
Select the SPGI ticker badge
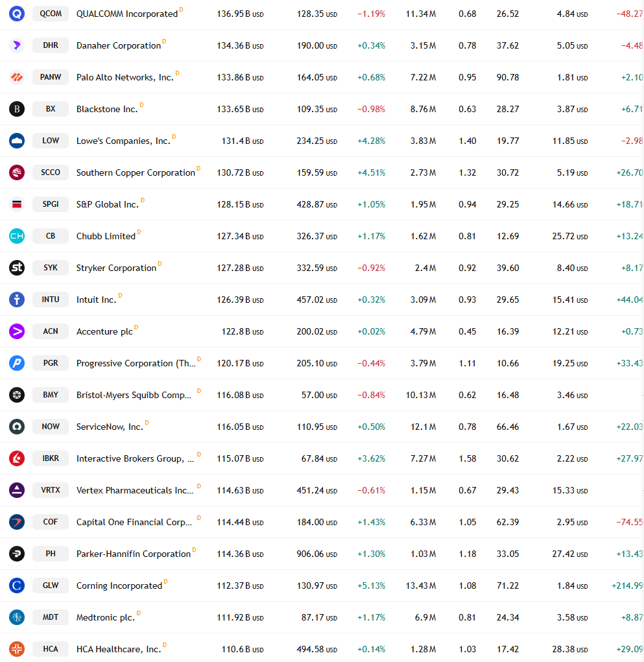coord(51,204)
